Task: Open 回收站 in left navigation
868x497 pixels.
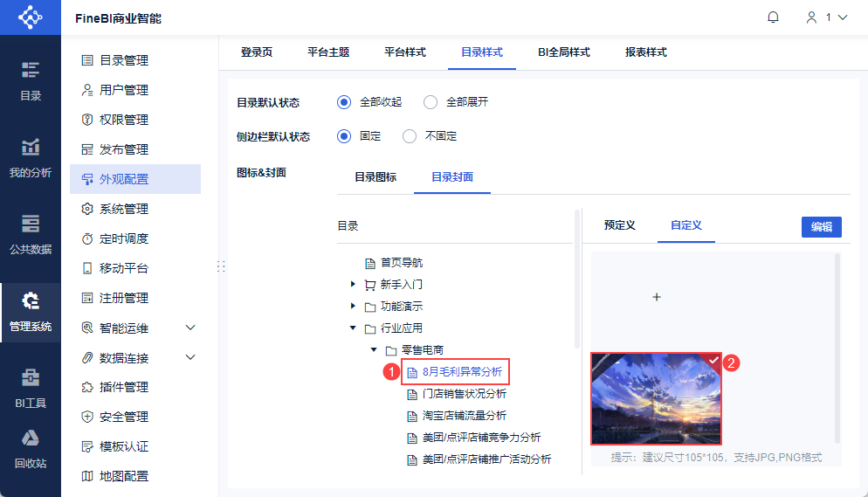Action: [x=31, y=449]
